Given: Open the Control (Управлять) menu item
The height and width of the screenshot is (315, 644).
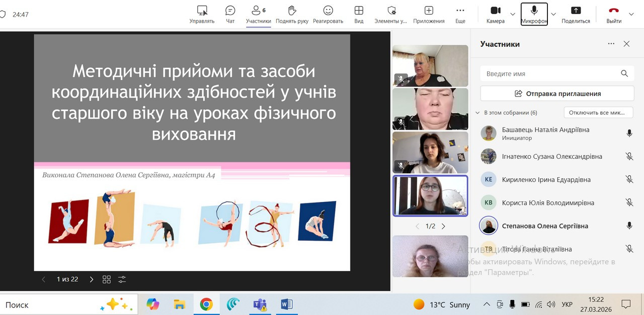Looking at the screenshot, I should point(202,14).
